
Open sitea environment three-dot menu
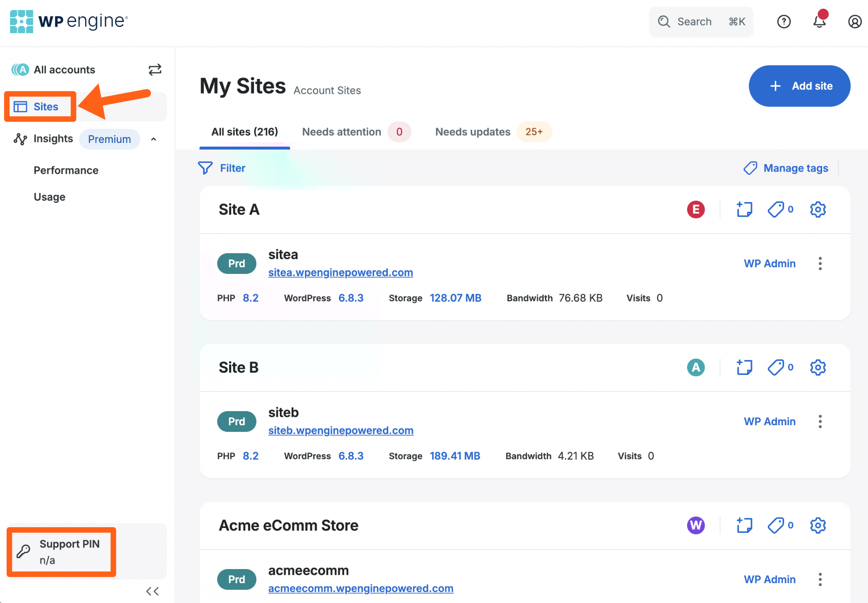click(820, 264)
